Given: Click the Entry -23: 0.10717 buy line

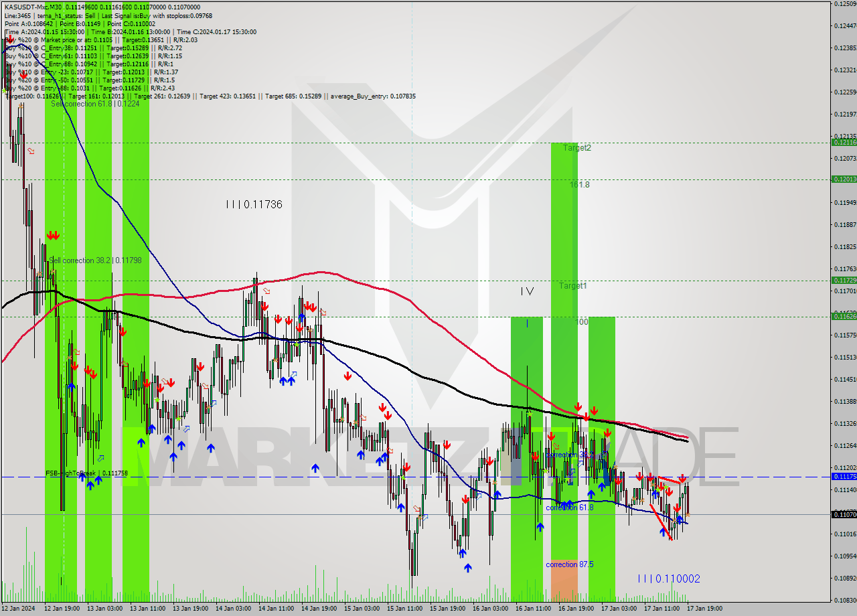Looking at the screenshot, I should [91, 72].
